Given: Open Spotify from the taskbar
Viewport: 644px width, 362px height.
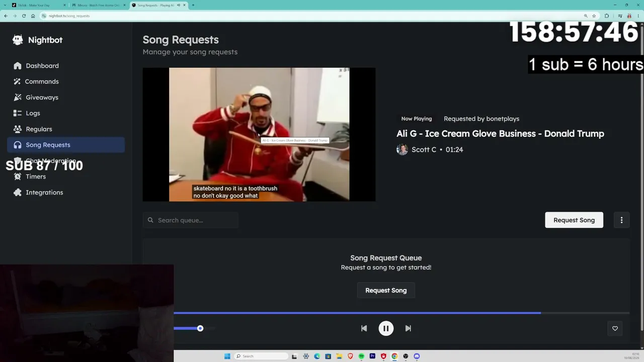Looking at the screenshot, I should tap(361, 356).
